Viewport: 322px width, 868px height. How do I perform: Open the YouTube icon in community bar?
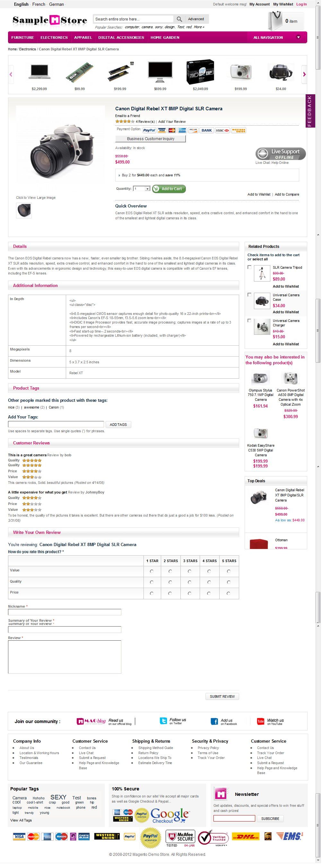pos(261,721)
